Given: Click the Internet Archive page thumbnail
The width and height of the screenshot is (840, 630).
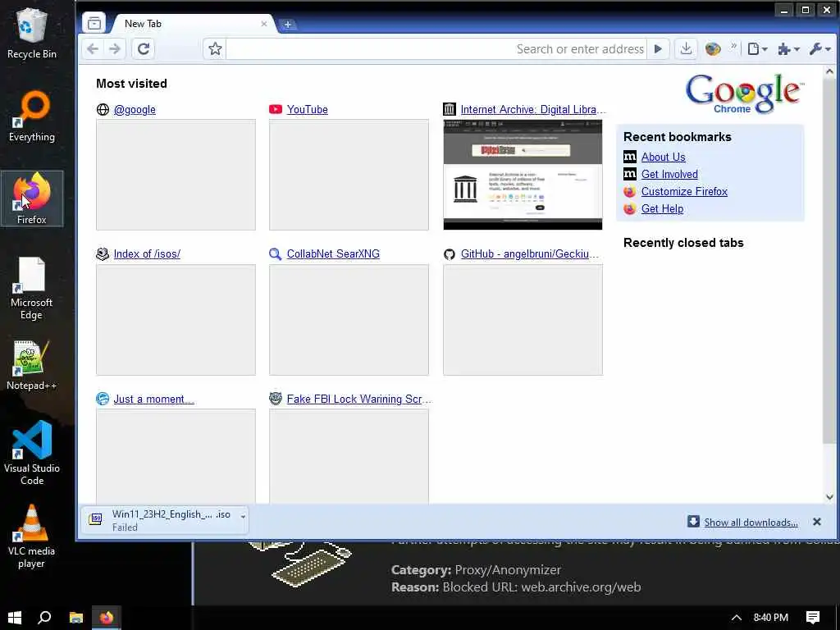Looking at the screenshot, I should 523,175.
